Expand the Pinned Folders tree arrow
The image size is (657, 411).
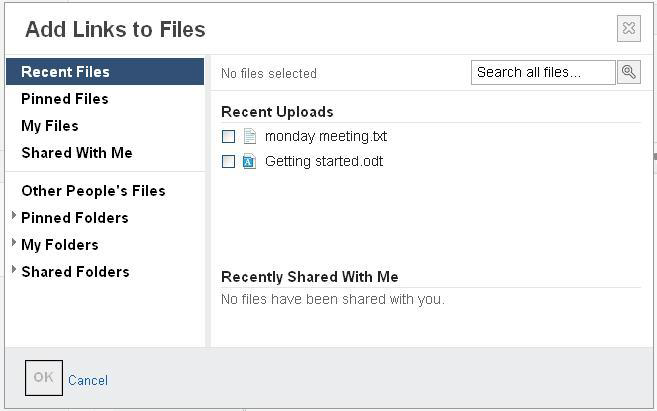click(x=14, y=216)
